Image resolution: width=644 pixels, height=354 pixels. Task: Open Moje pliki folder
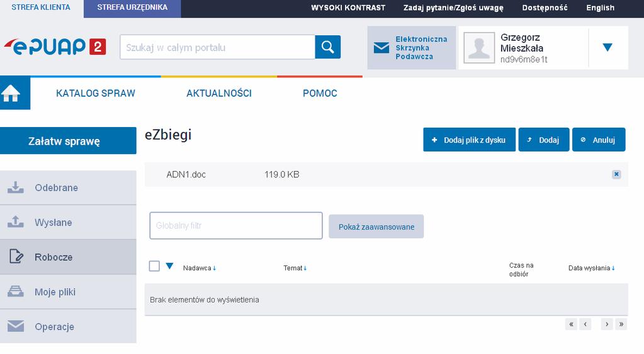(68, 292)
